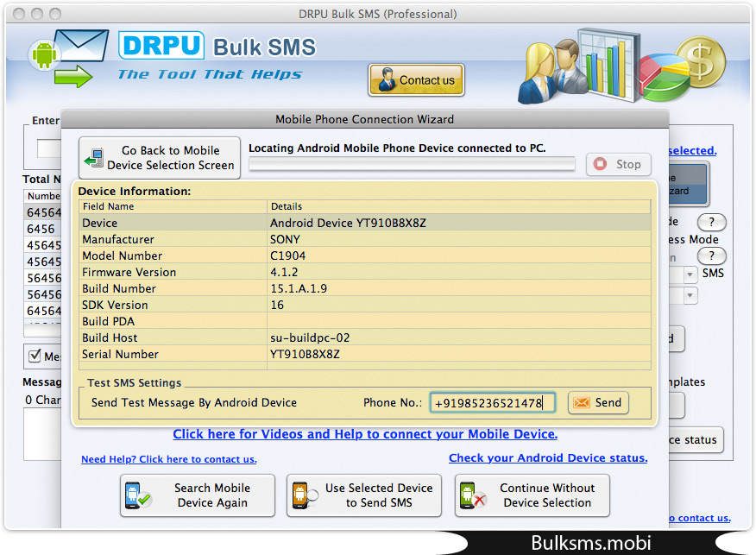The width and height of the screenshot is (756, 555).
Task: Continue Without Device Selection
Action: pos(532,495)
